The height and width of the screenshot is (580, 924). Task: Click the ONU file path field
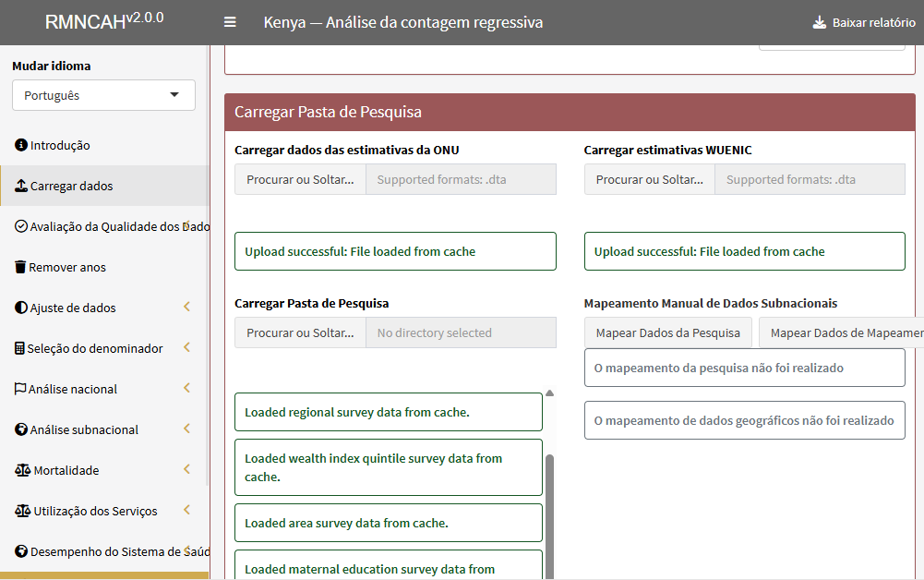pyautogui.click(x=461, y=180)
